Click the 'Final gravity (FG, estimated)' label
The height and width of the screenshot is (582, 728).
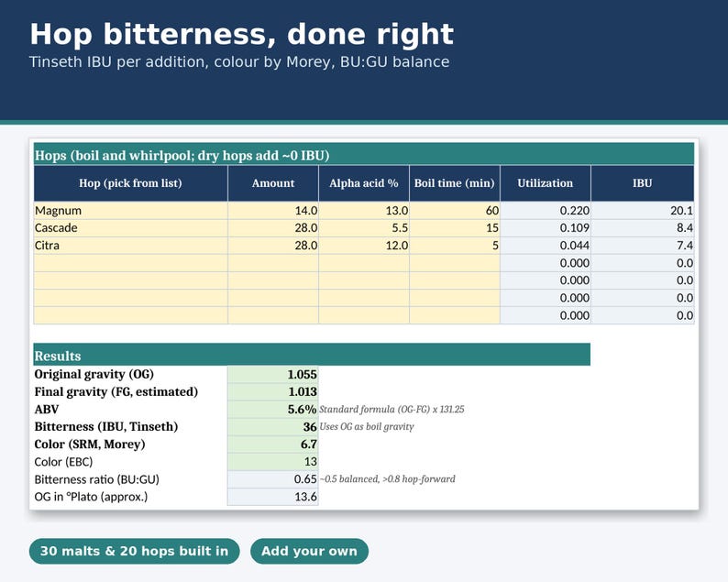(116, 392)
